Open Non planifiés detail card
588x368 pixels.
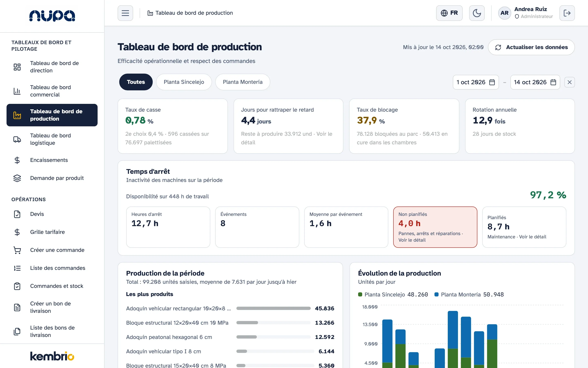tap(435, 227)
